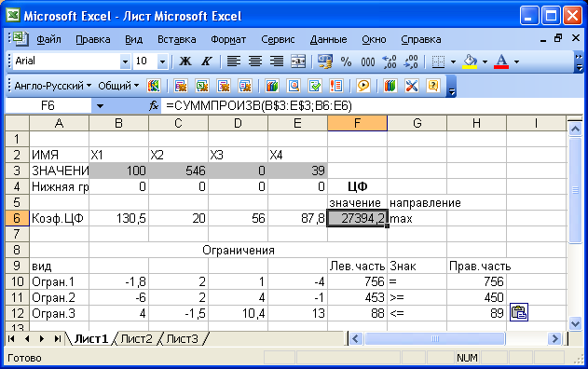This screenshot has height=369, width=588.
Task: Toggle bold formatting (Ж)
Action: click(x=185, y=61)
